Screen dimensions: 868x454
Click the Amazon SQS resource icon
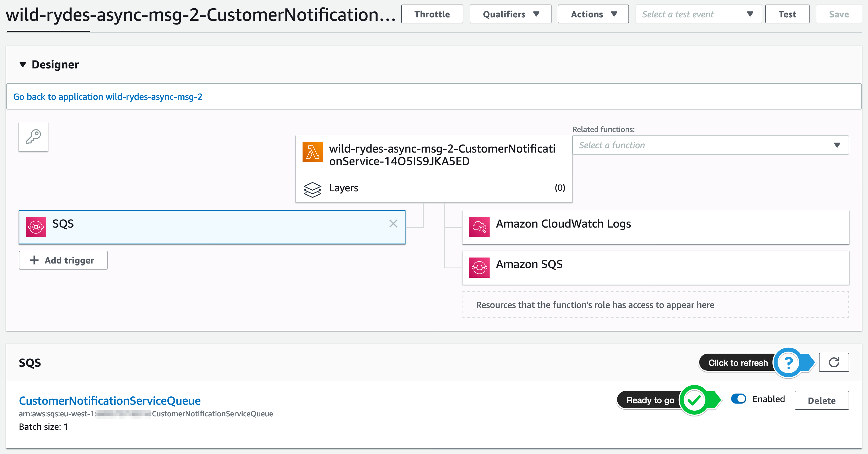[479, 267]
